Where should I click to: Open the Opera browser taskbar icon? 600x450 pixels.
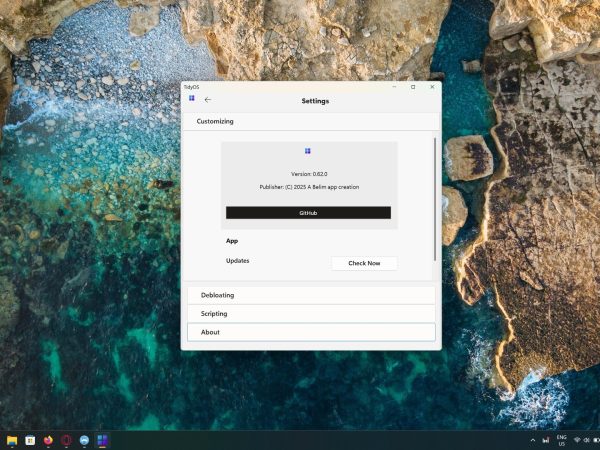tap(66, 440)
